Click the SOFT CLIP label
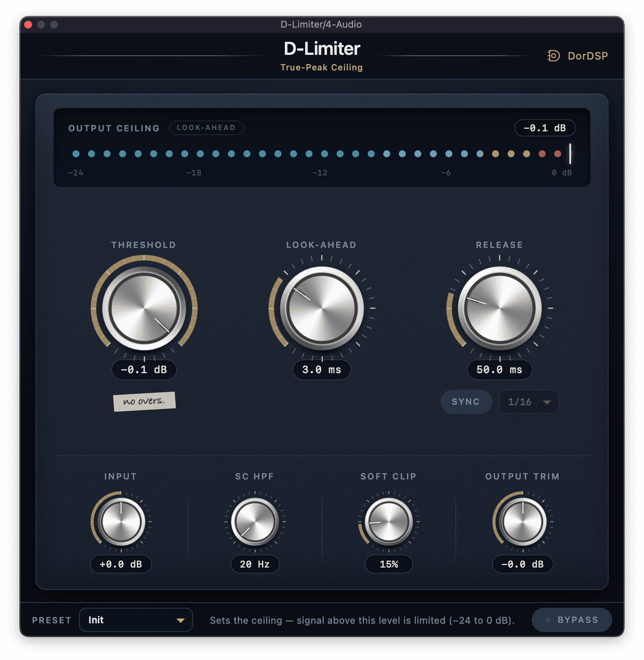The image size is (644, 660). pyautogui.click(x=388, y=476)
